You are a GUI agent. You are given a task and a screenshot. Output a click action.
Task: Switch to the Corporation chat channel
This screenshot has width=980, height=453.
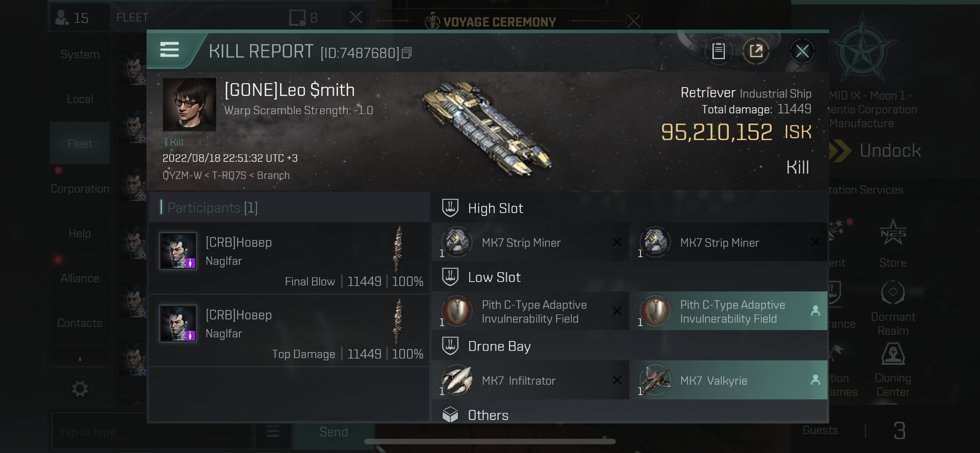[x=80, y=189]
